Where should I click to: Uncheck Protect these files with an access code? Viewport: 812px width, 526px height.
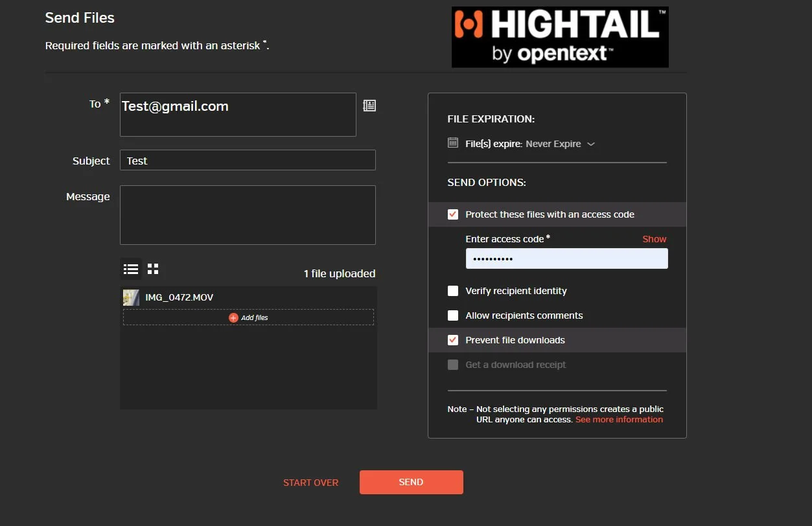453,214
